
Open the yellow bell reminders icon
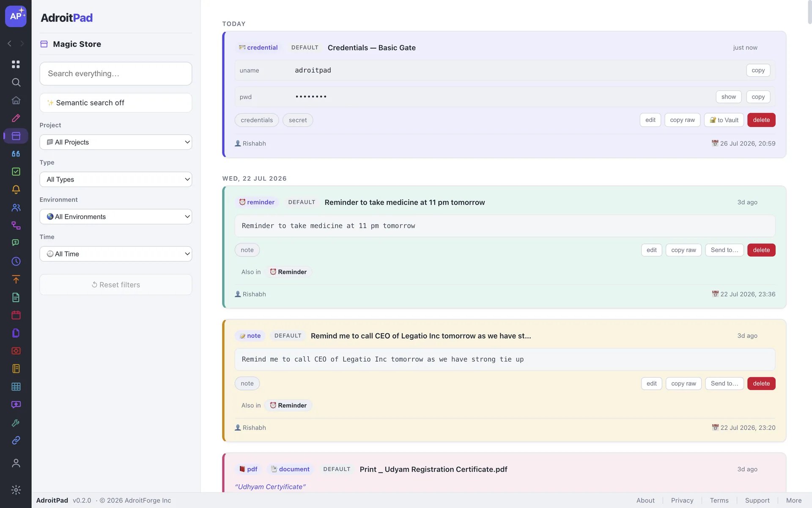[16, 190]
